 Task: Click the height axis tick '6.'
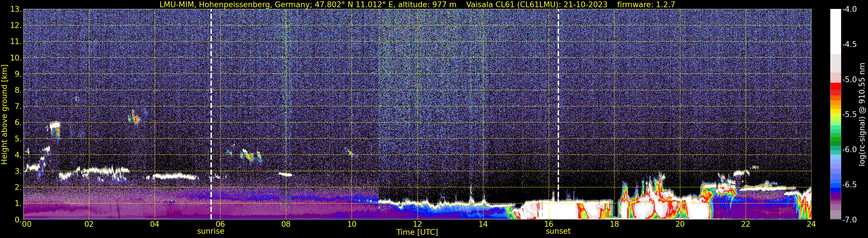pyautogui.click(x=18, y=122)
